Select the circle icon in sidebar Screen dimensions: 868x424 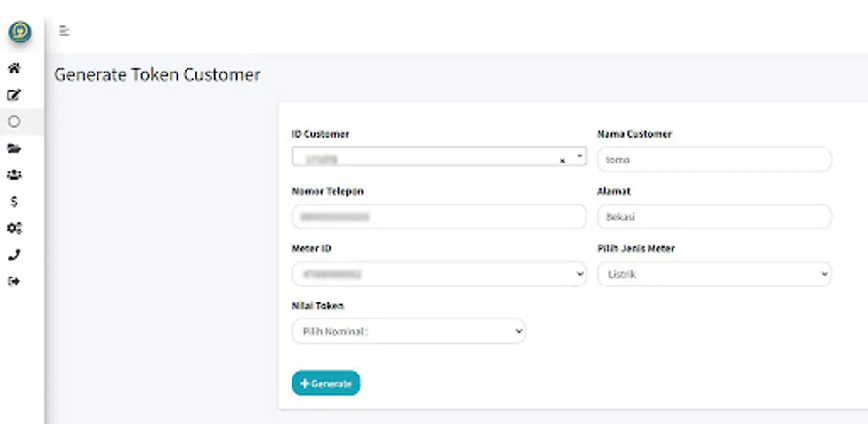pos(14,122)
